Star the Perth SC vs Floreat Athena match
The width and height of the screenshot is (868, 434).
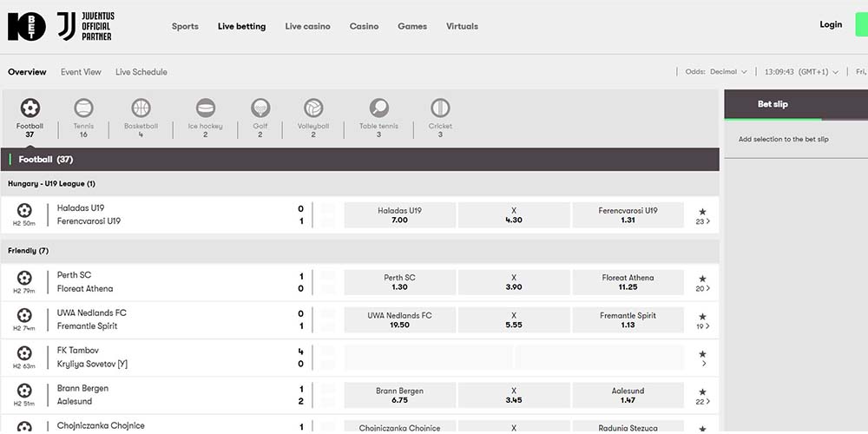(702, 278)
